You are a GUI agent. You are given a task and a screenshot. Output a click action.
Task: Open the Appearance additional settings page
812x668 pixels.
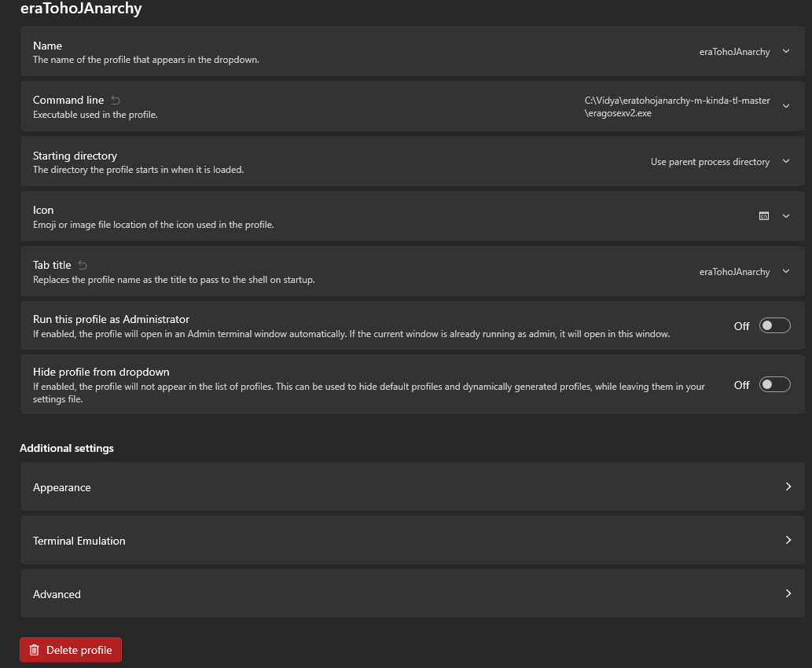[x=412, y=486]
